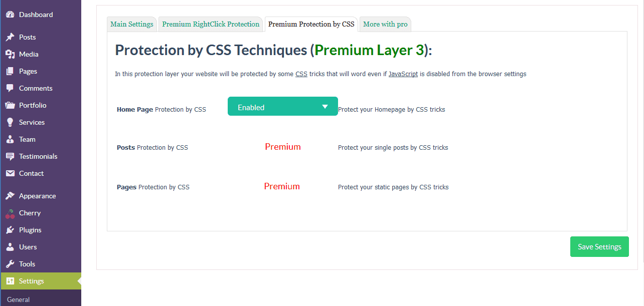Click the Dashboard gauge icon
Screen dimensions: 644x306
10,15
